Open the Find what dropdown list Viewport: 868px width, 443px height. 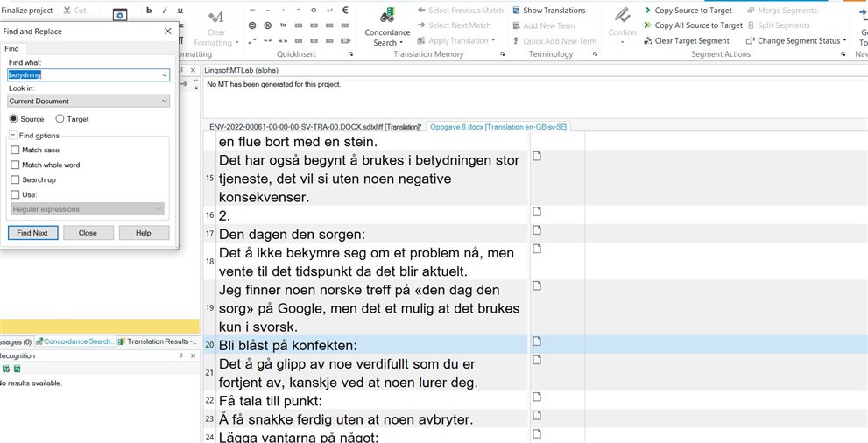click(165, 74)
